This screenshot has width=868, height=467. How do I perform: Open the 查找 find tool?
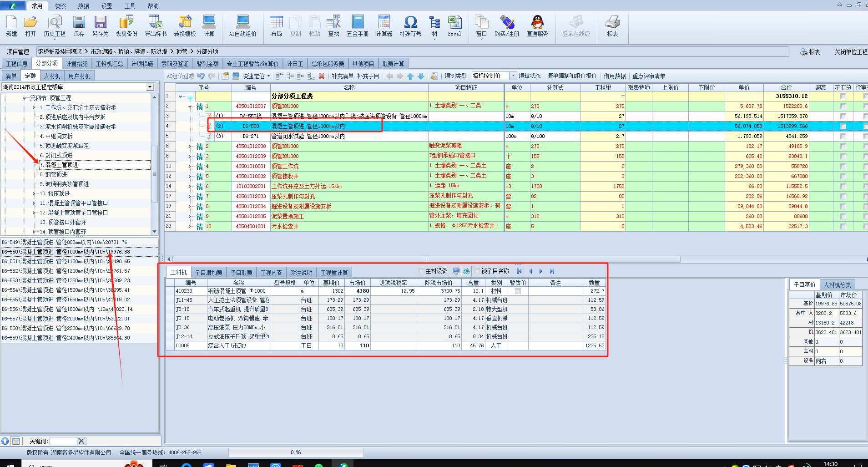[x=334, y=26]
